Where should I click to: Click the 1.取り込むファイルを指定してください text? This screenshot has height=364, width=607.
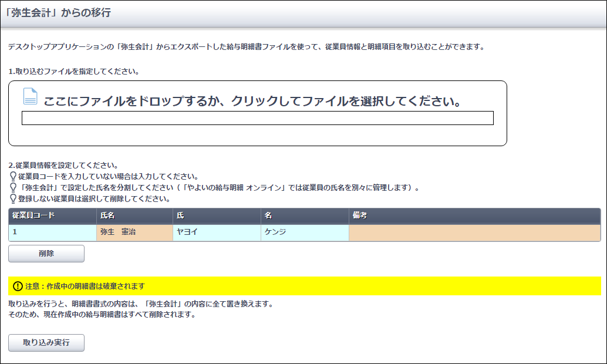point(74,71)
